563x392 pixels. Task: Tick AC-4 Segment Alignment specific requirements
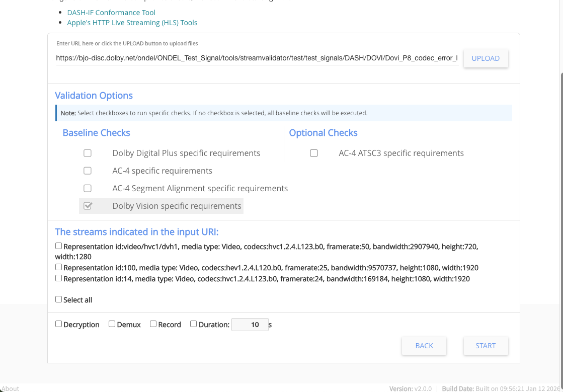tap(88, 188)
